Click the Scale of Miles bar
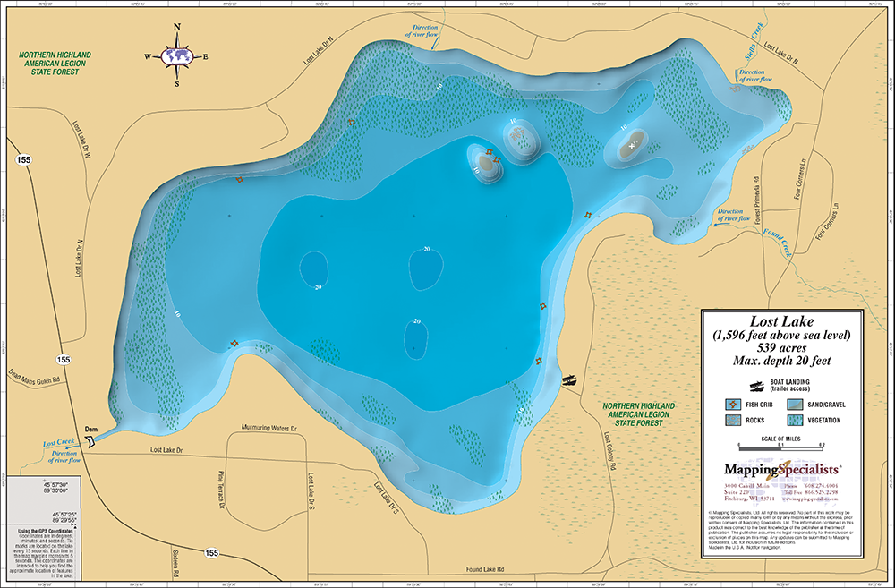Screen dimensions: 895x588 coord(780,448)
